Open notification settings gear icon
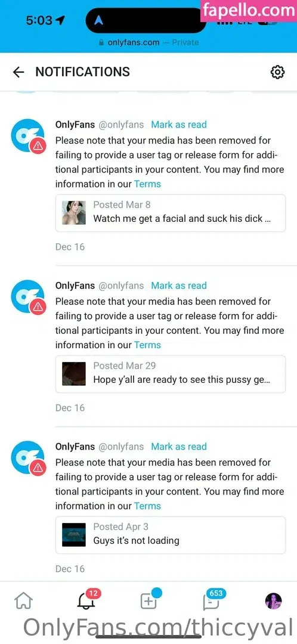 pyautogui.click(x=278, y=72)
